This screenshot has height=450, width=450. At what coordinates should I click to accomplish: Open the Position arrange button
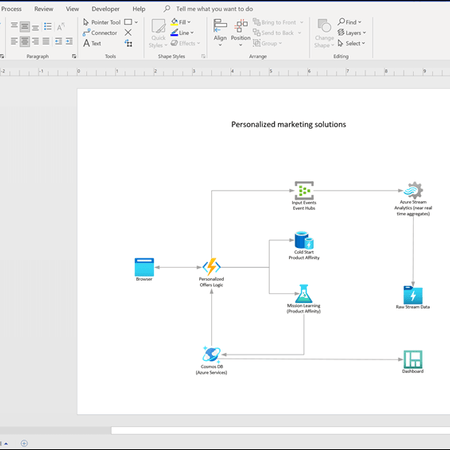[x=240, y=32]
